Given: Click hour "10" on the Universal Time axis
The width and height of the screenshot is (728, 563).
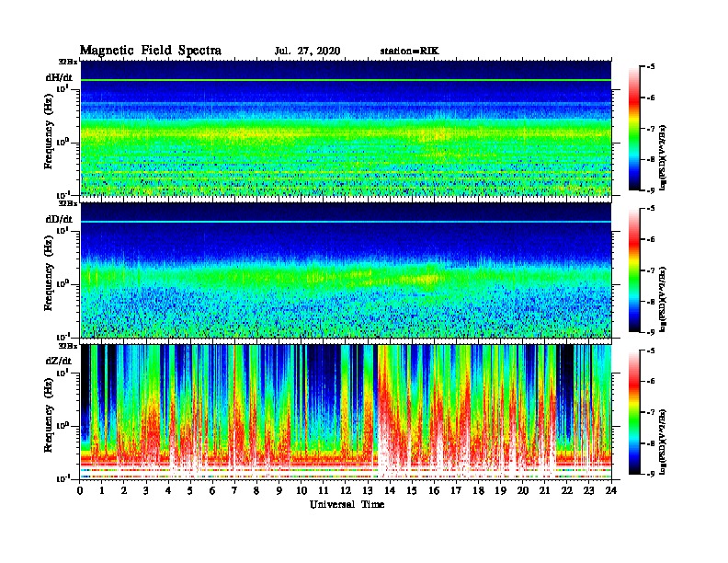Looking at the screenshot, I should point(301,491).
